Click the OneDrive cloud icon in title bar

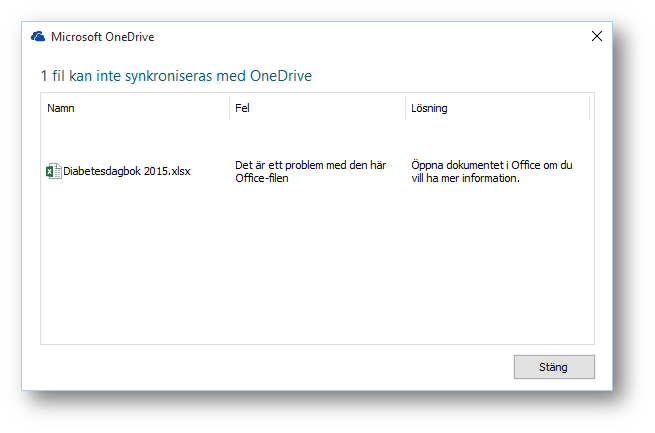[38, 37]
